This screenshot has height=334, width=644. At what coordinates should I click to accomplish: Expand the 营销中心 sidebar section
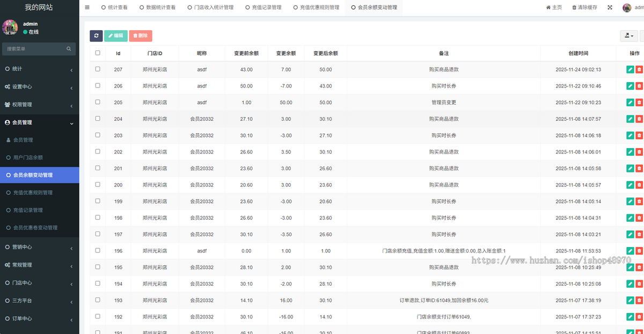[x=25, y=246]
